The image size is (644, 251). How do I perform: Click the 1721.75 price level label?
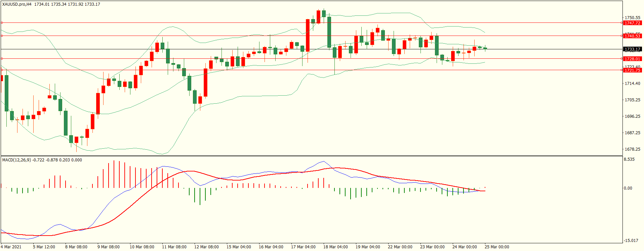coord(632,70)
